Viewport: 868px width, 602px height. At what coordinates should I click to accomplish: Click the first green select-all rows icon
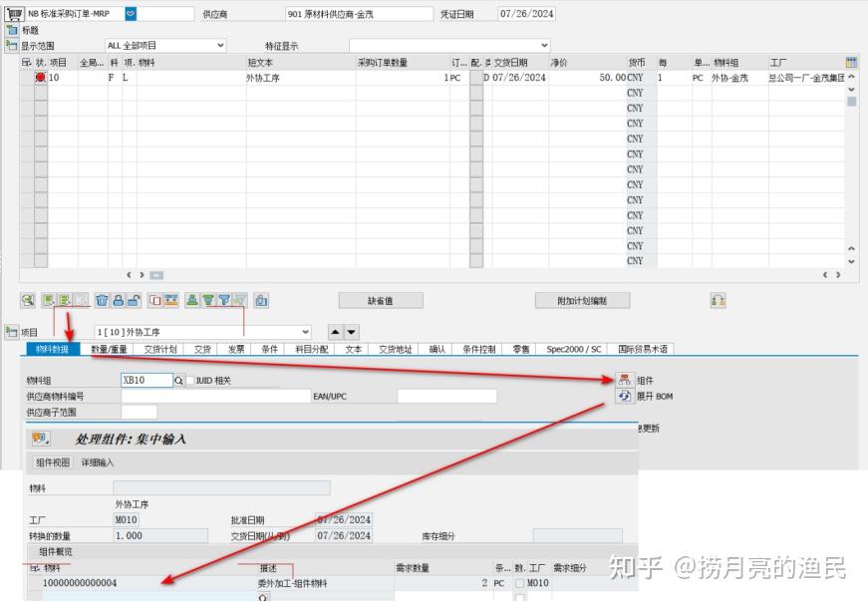[49, 300]
